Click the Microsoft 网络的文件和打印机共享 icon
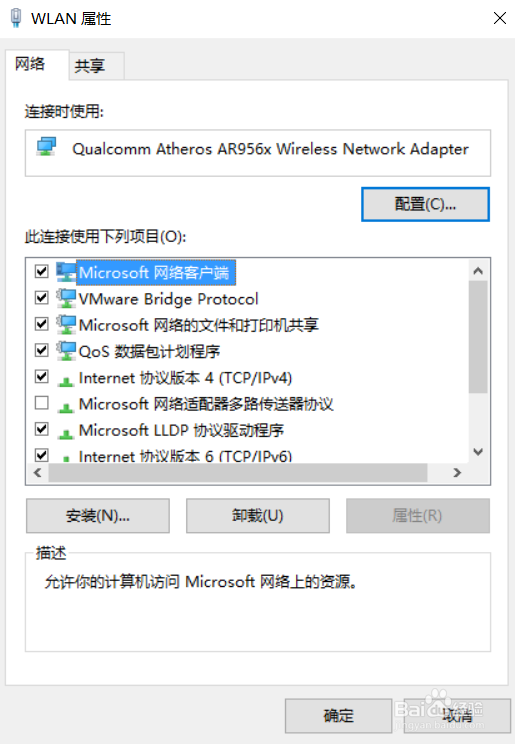 [66, 325]
